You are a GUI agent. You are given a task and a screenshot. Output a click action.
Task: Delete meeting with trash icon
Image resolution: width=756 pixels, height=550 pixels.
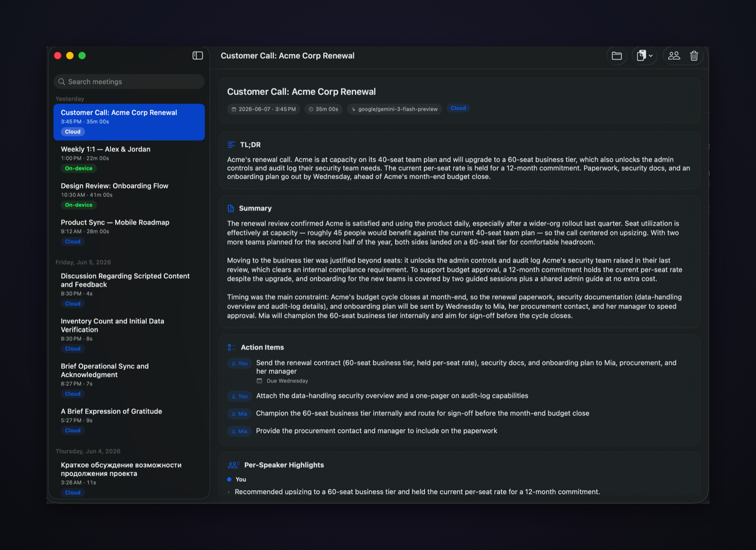click(694, 56)
